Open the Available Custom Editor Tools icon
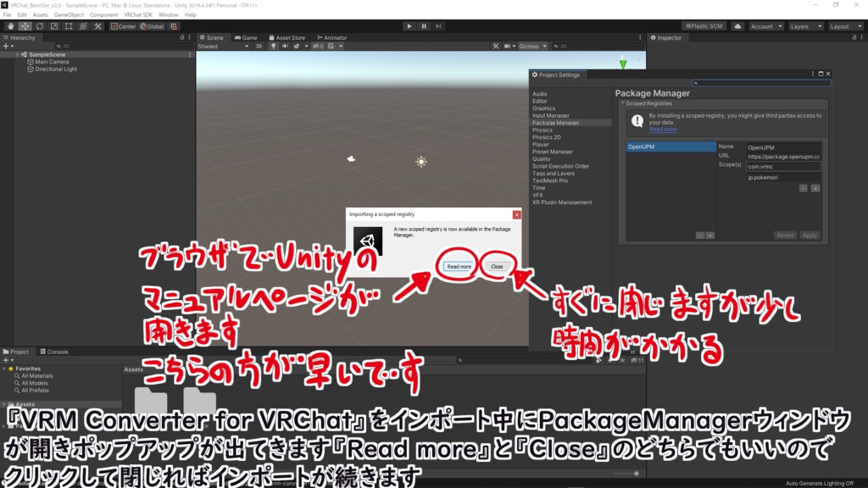The image size is (868, 488). click(x=98, y=26)
